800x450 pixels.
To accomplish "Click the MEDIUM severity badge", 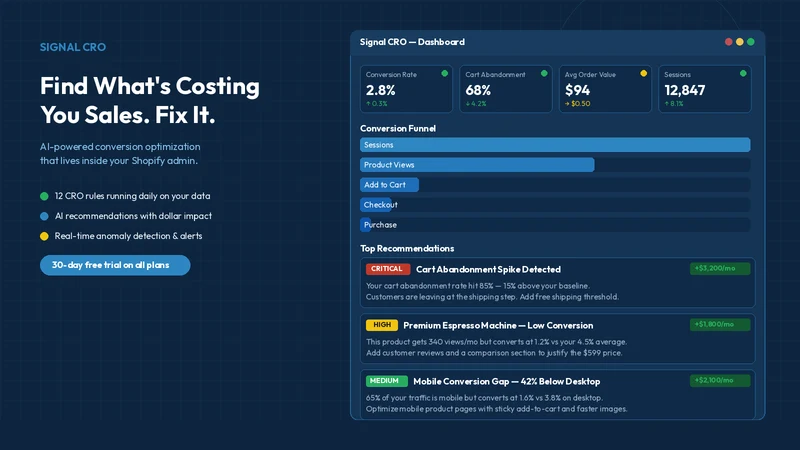I will click(387, 381).
